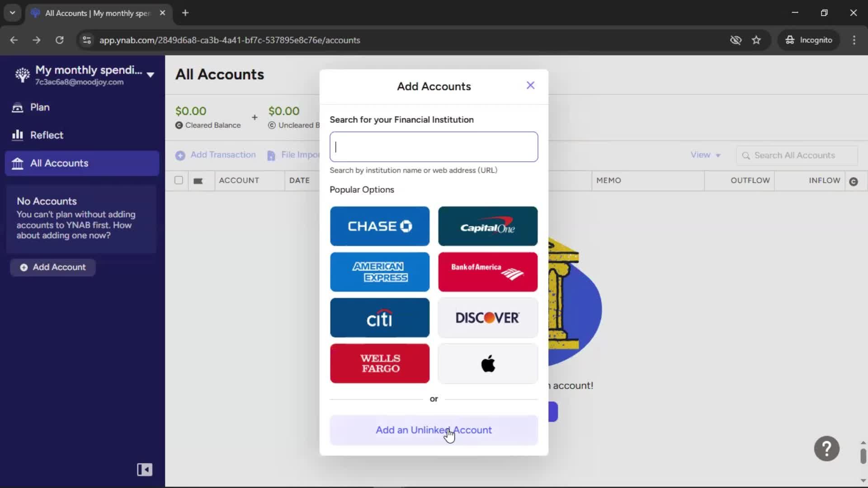Select the All Accounts browser tab
The height and width of the screenshot is (488, 868).
click(99, 13)
